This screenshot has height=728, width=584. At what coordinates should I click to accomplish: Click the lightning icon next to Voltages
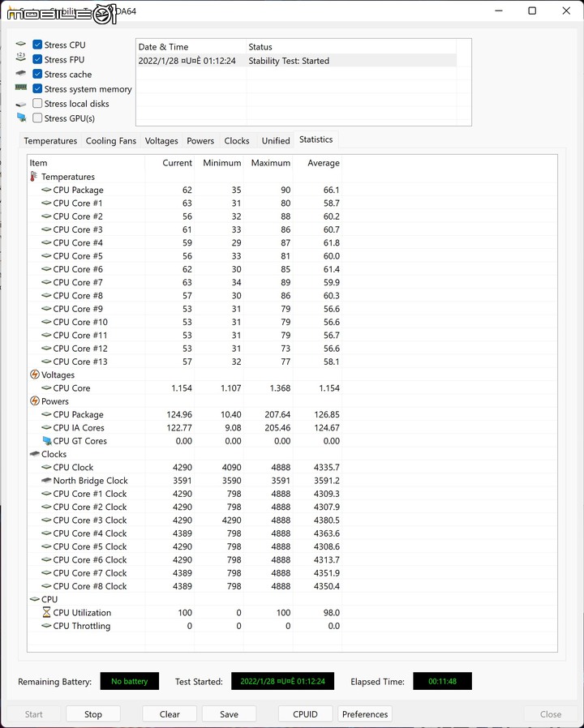(34, 375)
